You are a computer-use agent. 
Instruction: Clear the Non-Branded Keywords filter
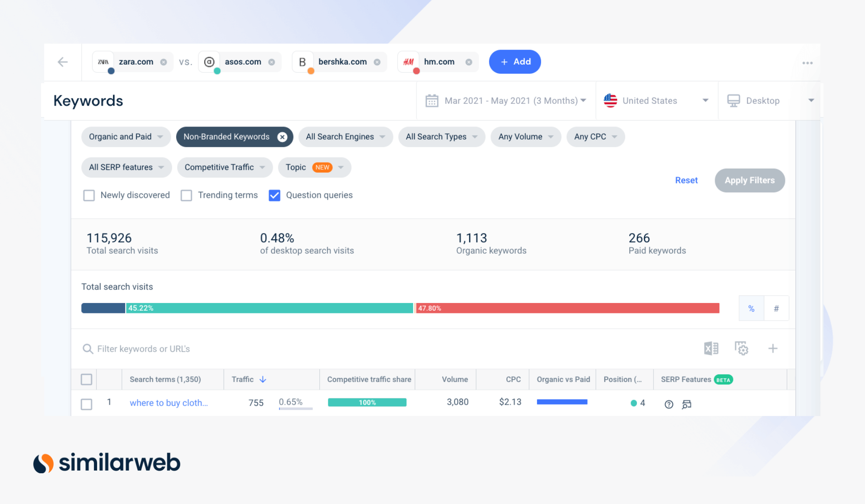[x=282, y=137]
